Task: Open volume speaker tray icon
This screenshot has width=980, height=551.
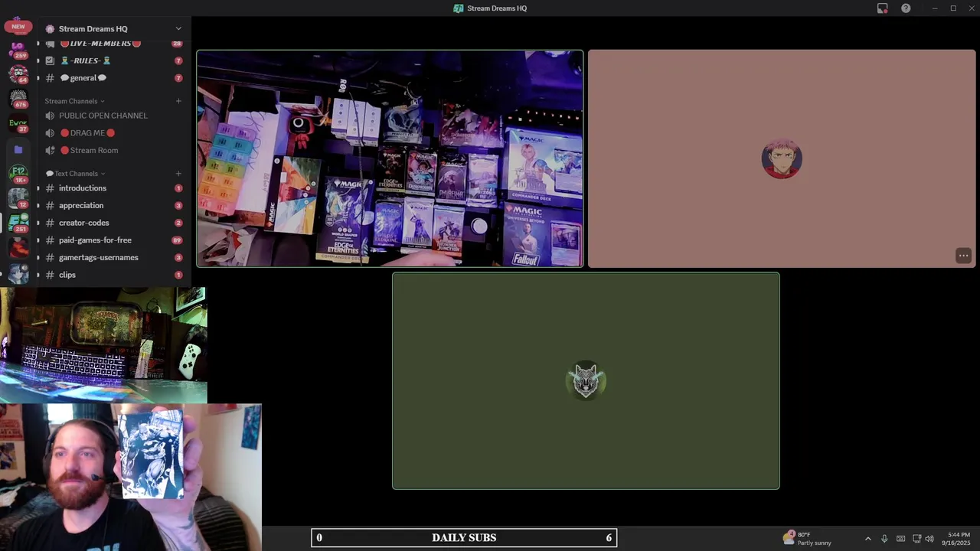Action: (929, 539)
